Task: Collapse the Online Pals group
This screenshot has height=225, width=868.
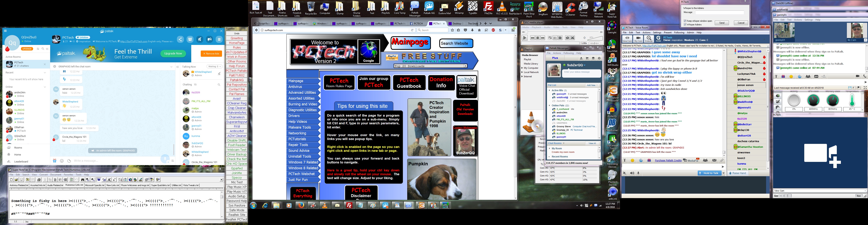Action: (549, 105)
